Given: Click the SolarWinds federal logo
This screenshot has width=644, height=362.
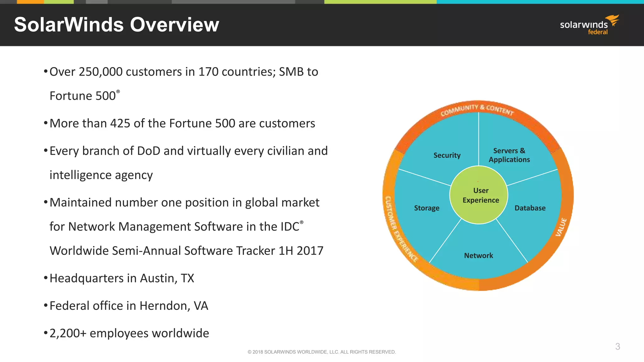Looking at the screenshot, I should [590, 25].
